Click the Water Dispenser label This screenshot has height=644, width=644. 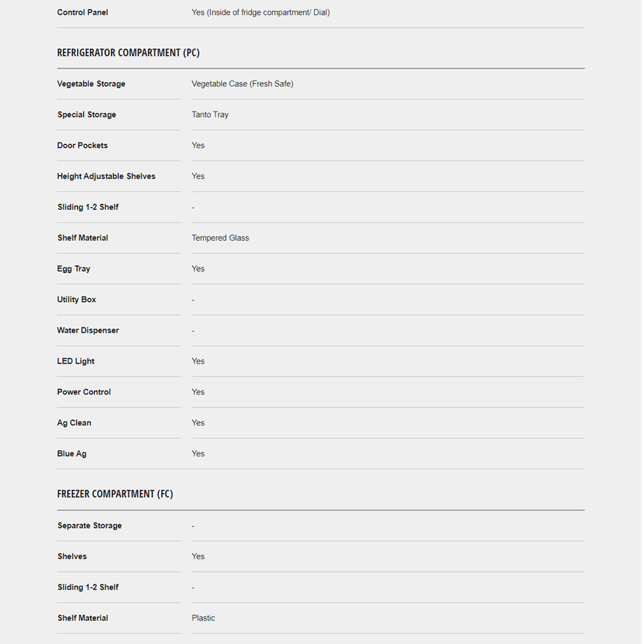88,330
